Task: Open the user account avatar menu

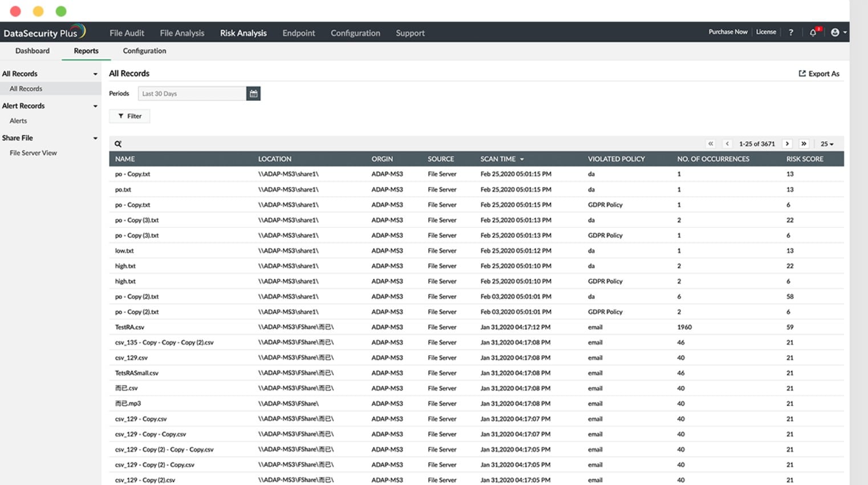Action: pos(838,32)
